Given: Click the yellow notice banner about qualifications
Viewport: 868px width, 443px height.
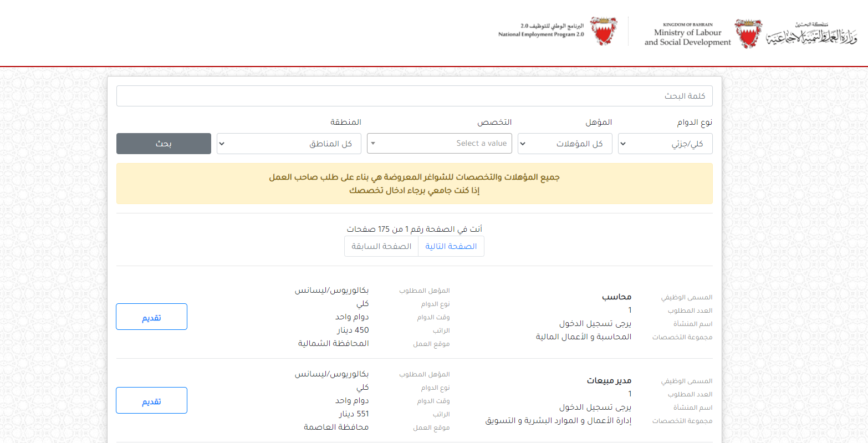Looking at the screenshot, I should point(414,184).
